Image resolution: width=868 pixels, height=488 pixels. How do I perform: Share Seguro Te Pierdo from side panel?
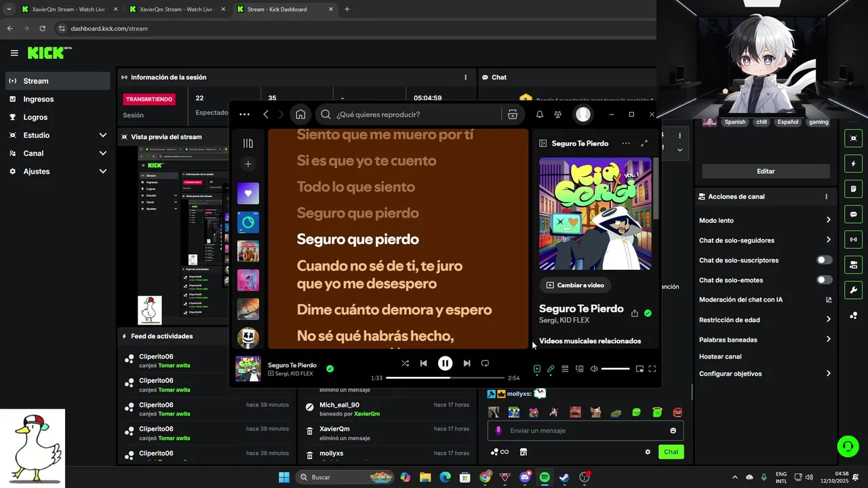click(635, 313)
